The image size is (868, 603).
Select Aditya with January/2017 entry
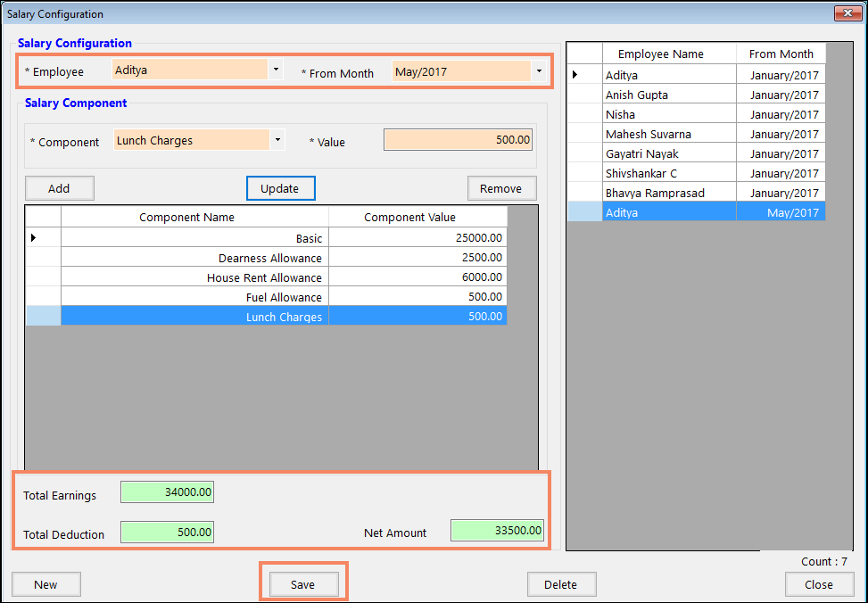click(x=697, y=75)
